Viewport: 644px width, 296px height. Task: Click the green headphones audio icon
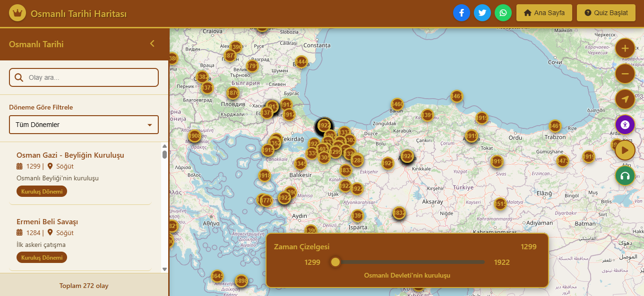[x=625, y=175]
